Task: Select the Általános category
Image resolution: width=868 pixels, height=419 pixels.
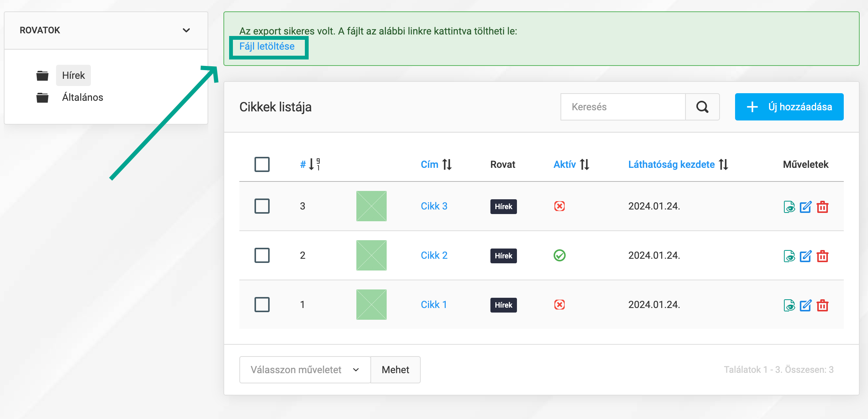Action: [x=83, y=97]
